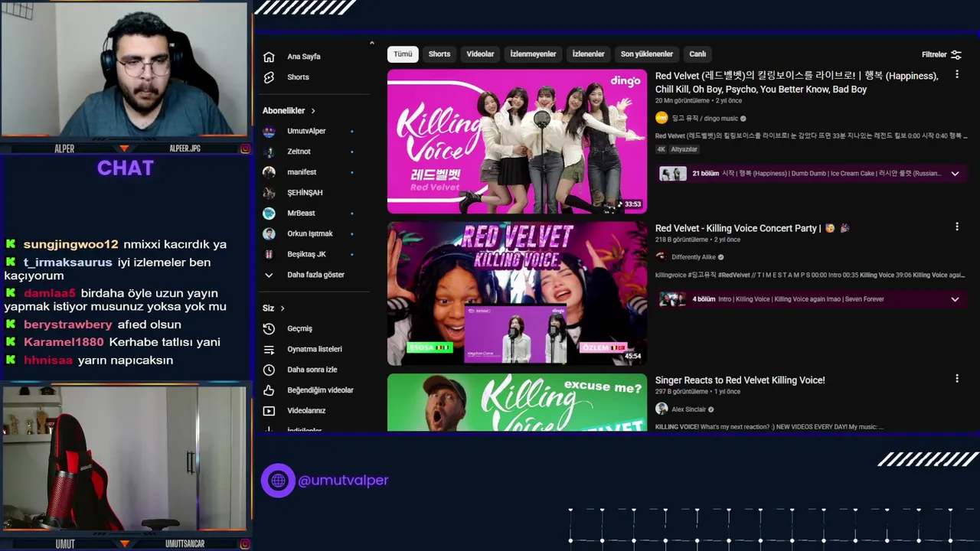Image resolution: width=980 pixels, height=551 pixels.
Task: Click globe icon beside @umutvalper
Action: [278, 481]
